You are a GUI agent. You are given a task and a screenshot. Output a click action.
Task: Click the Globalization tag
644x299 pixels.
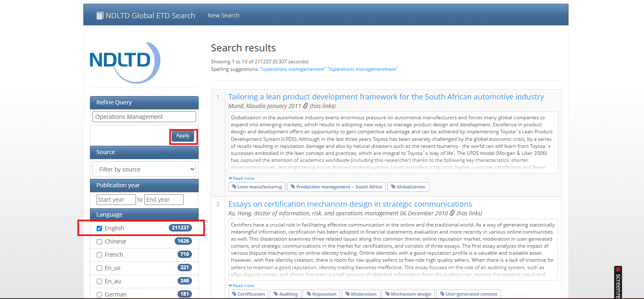tap(408, 187)
